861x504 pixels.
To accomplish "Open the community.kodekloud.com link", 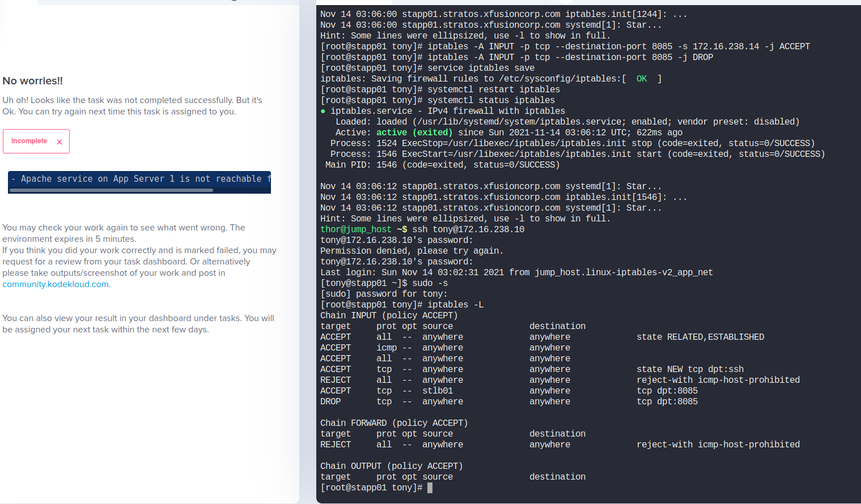I will (56, 284).
